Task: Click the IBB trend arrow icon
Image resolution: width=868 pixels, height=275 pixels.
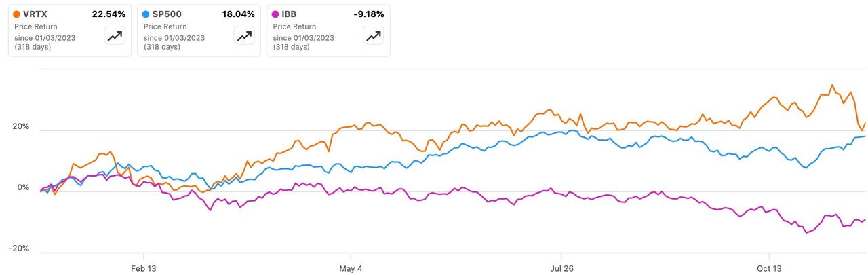Action: click(x=373, y=37)
